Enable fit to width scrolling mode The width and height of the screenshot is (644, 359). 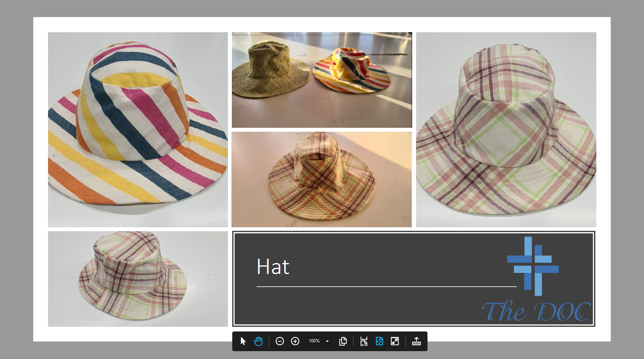click(x=364, y=341)
